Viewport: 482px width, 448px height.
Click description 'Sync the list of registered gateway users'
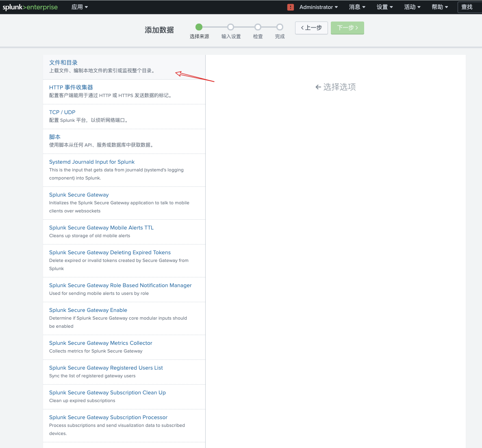coord(92,376)
